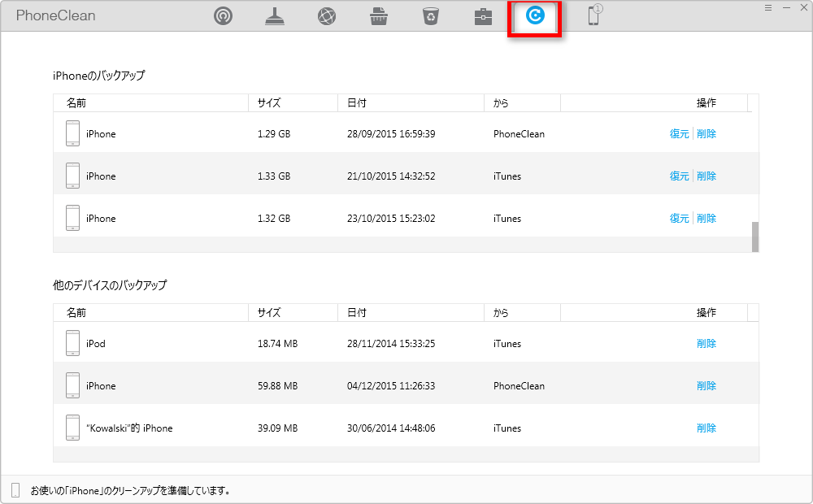Click device icon of 28/09/2015 iPhone backup
The width and height of the screenshot is (813, 504).
point(72,133)
